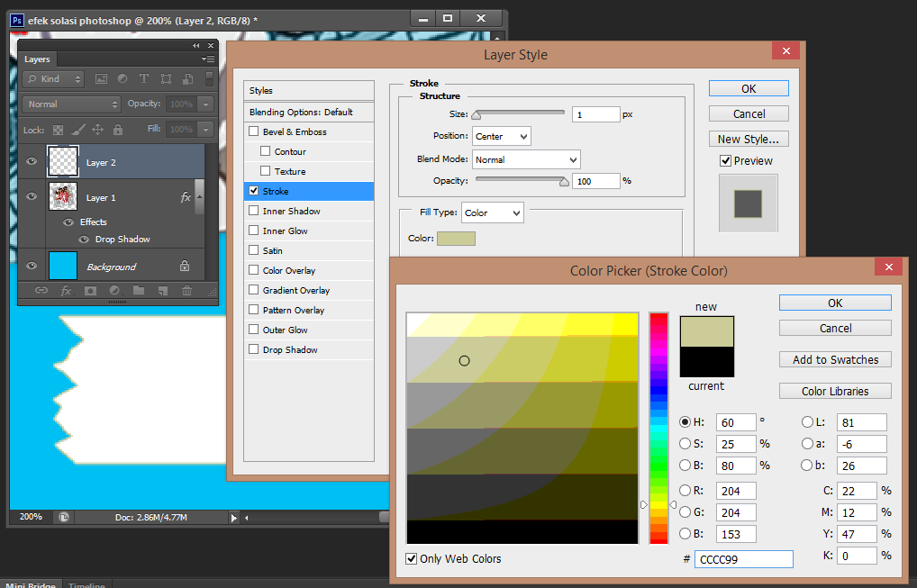Click the Lock position icon
Screen dimensions: 917x588
96,130
